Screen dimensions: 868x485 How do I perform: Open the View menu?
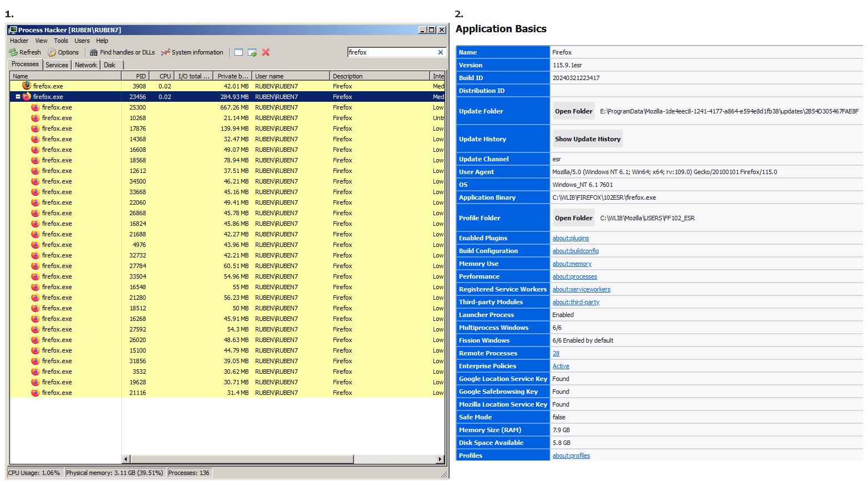[42, 41]
